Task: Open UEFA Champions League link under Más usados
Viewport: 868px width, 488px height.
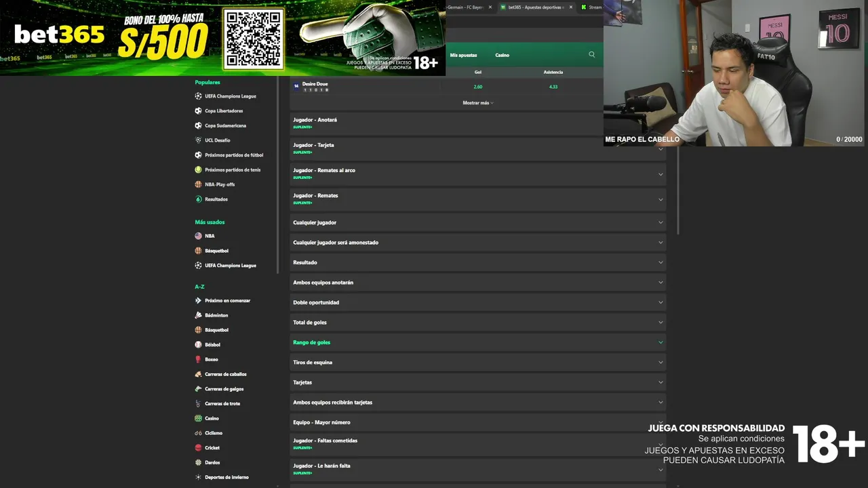Action: pos(231,266)
